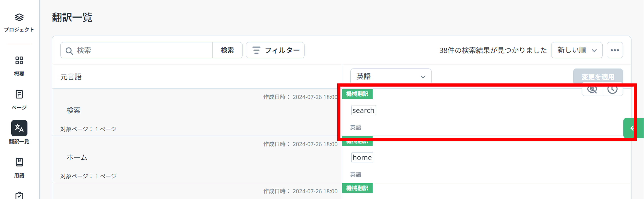Click the 変更を適用 apply changes button
The image size is (644, 199).
598,76
